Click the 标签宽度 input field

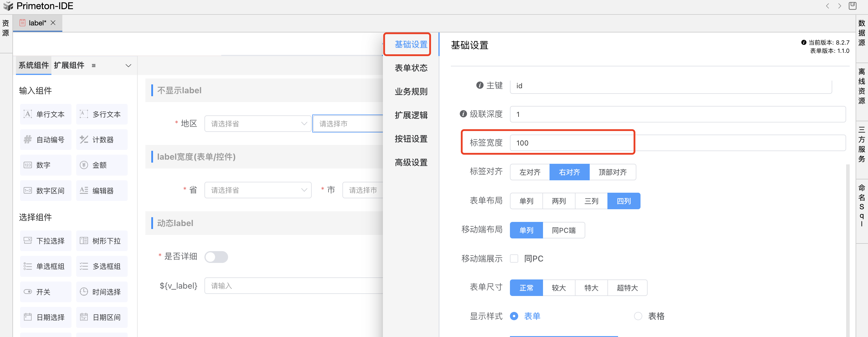(573, 143)
